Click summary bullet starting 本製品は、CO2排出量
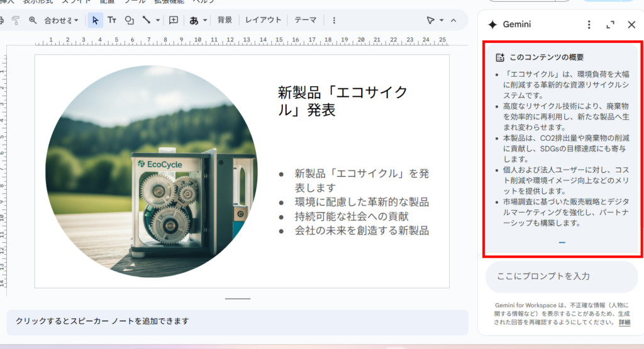Viewport: 644px width, 349px height. pyautogui.click(x=566, y=148)
